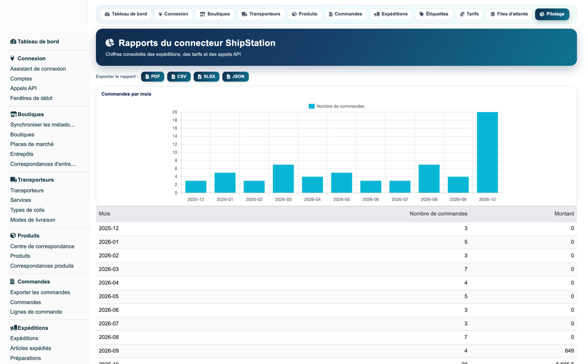Screen dimensions: 588x364
Task: Click the 2026-08 bar in the chart
Action: point(429,179)
